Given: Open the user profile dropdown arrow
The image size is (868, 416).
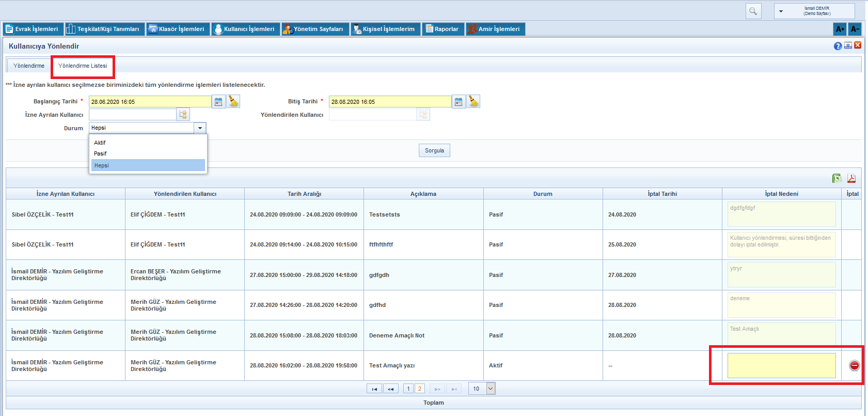Looking at the screenshot, I should pos(781,11).
